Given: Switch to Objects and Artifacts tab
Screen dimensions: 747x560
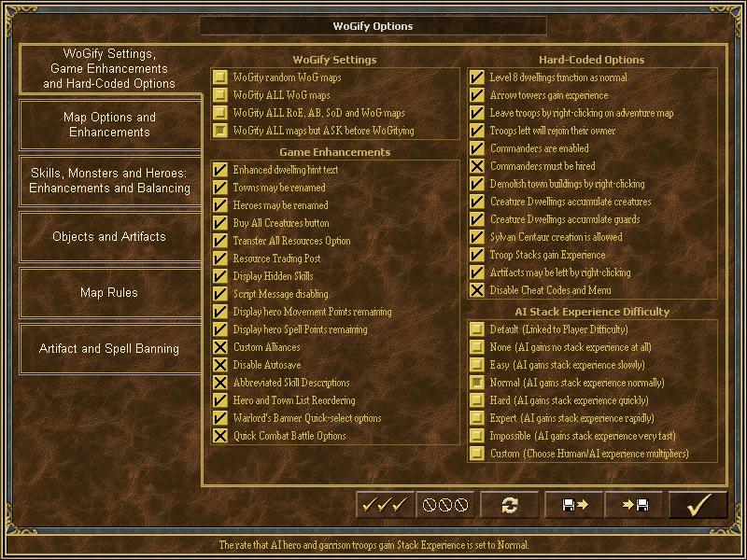Looking at the screenshot, I should tap(110, 237).
